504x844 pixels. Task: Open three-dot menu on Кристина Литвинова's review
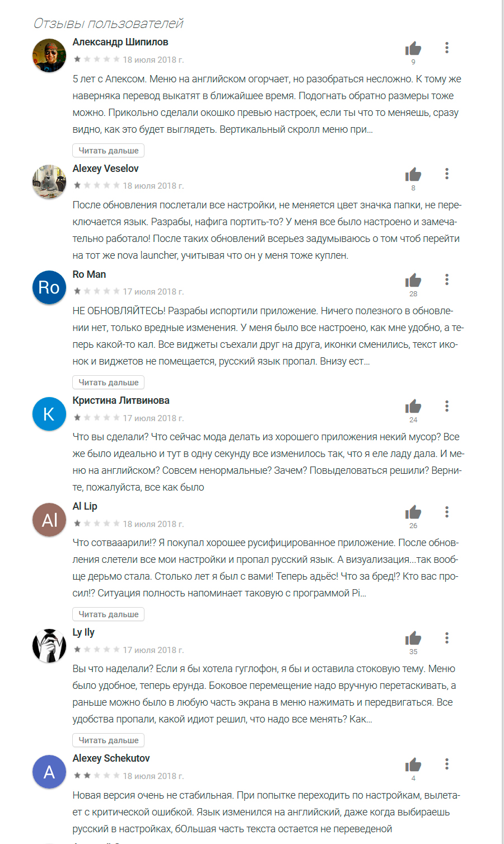447,405
